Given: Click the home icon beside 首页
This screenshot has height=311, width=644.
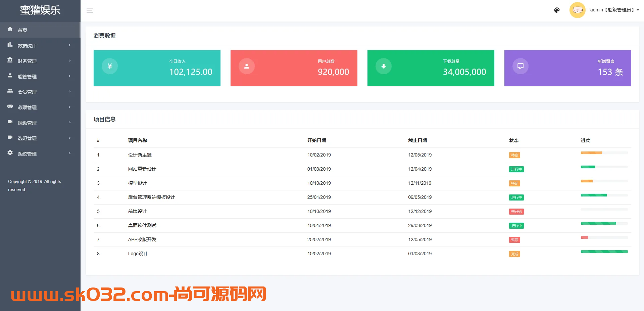Looking at the screenshot, I should [x=10, y=29].
